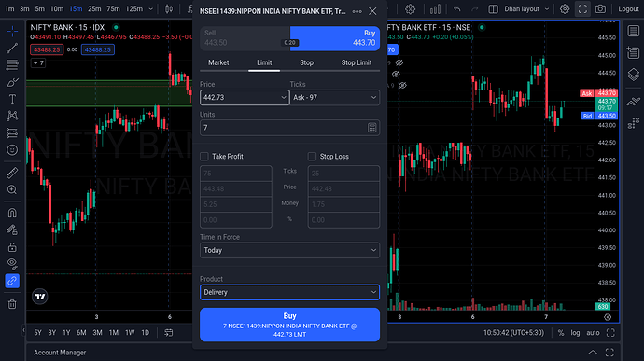
Task: Open the Units calculator icon
Action: pyautogui.click(x=371, y=128)
